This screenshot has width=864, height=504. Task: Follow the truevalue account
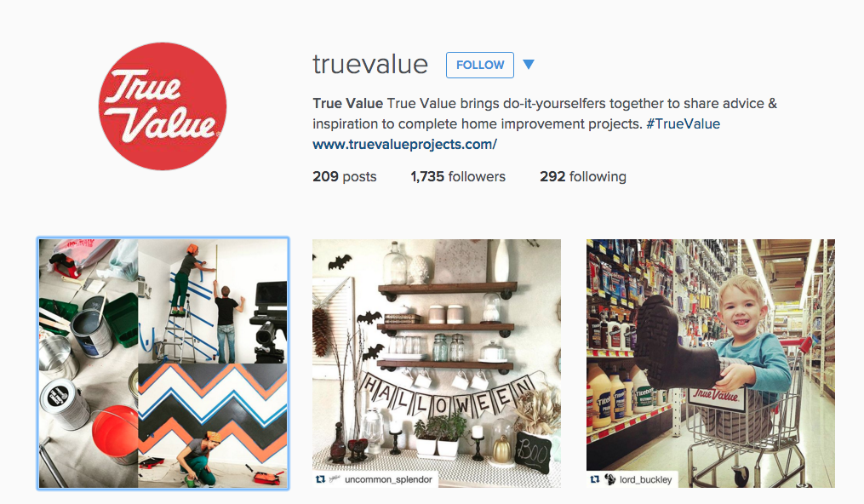click(480, 65)
